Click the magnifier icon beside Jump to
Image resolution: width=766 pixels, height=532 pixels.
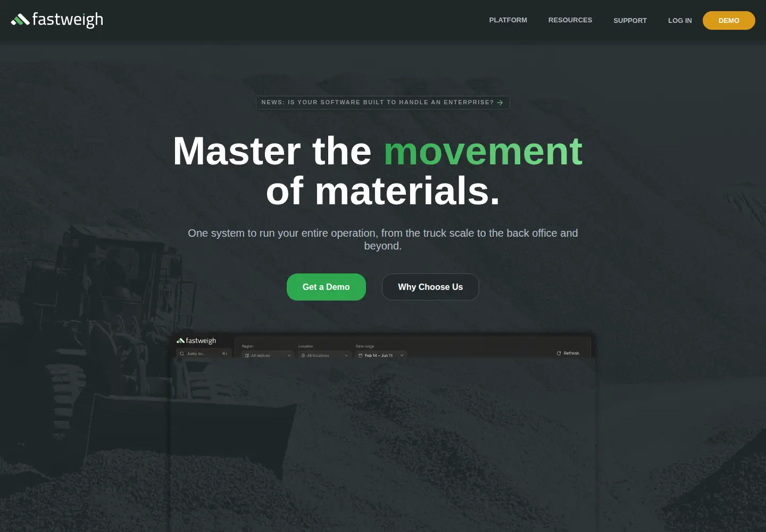coord(182,353)
